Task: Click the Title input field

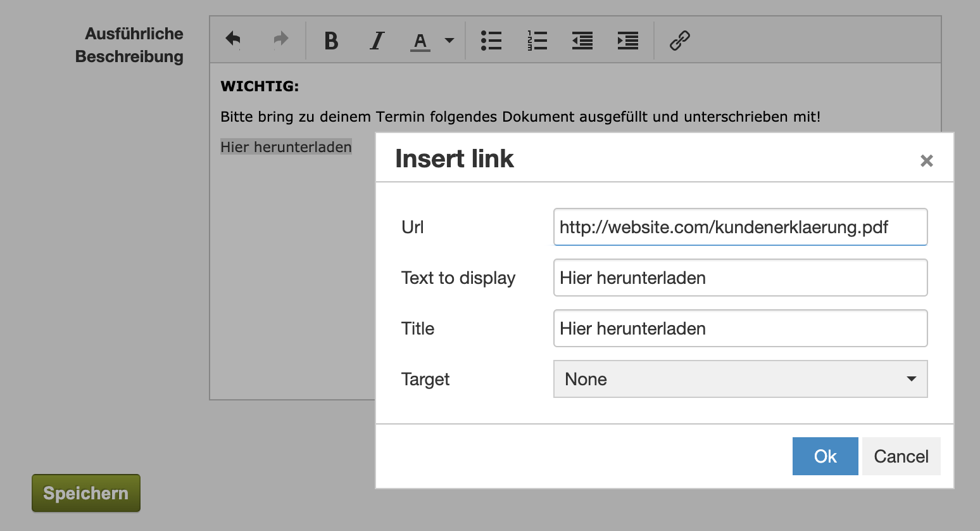Action: pyautogui.click(x=741, y=328)
